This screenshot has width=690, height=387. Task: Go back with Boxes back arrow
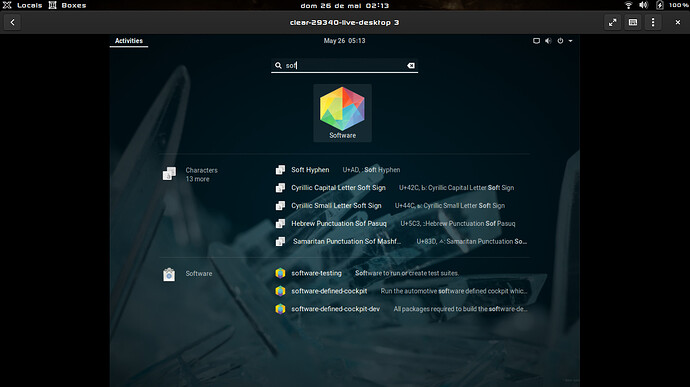click(12, 22)
